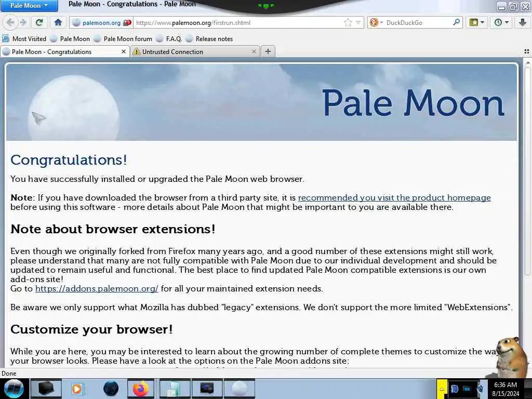Open the Pale Moon taskbar icon
The image size is (532, 399).
tap(240, 389)
